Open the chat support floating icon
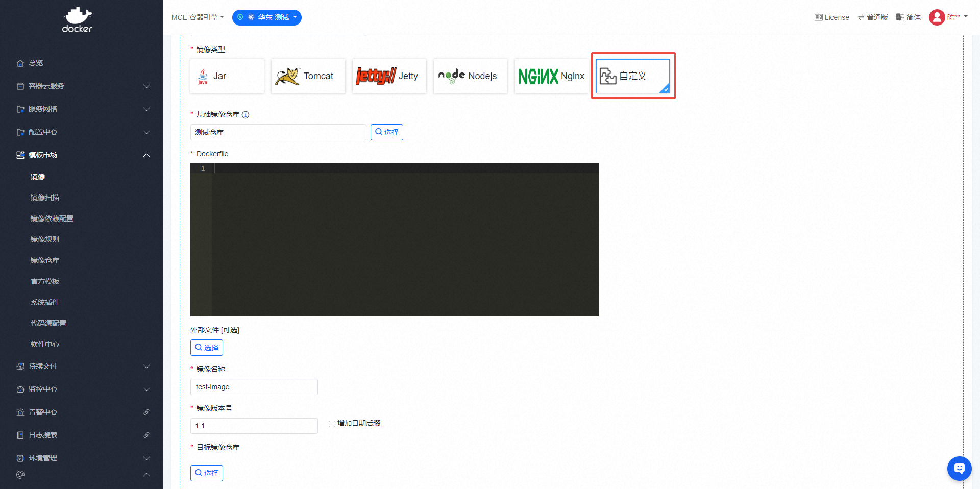 pyautogui.click(x=959, y=468)
